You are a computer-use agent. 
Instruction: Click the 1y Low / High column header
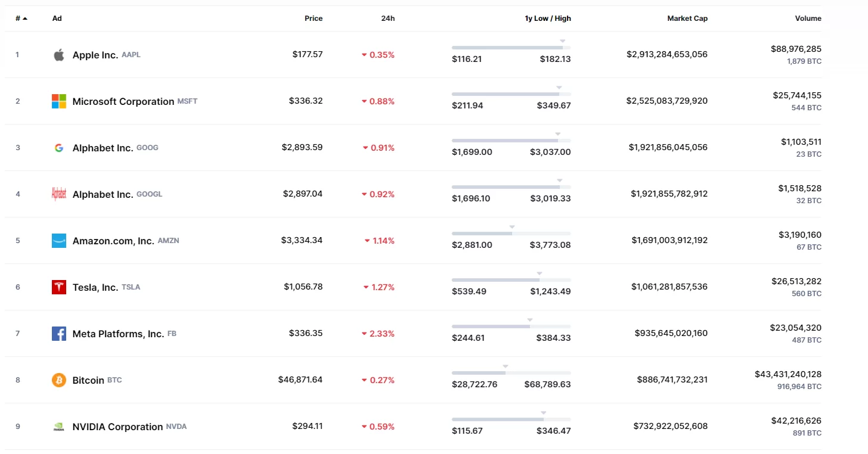pyautogui.click(x=547, y=18)
